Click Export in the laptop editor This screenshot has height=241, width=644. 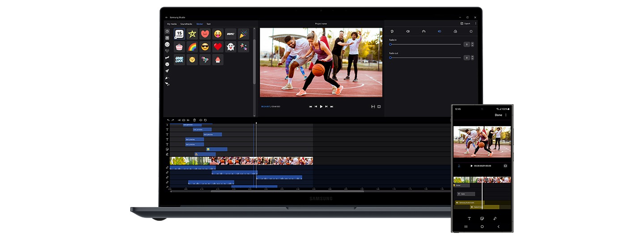coord(465,23)
